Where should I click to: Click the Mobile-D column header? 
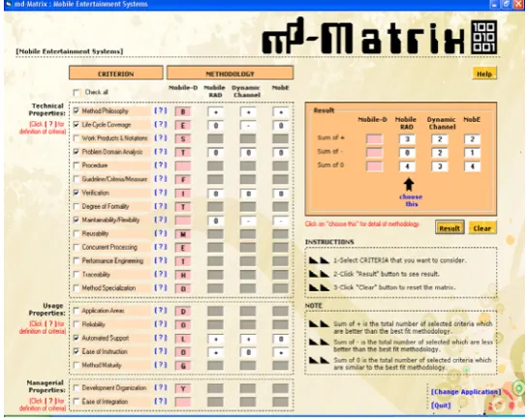coord(183,88)
